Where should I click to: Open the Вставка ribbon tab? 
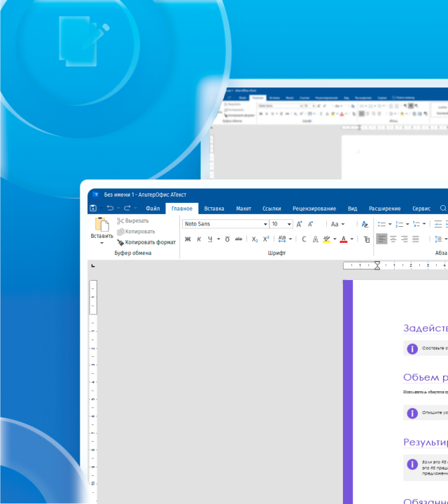pyautogui.click(x=214, y=209)
